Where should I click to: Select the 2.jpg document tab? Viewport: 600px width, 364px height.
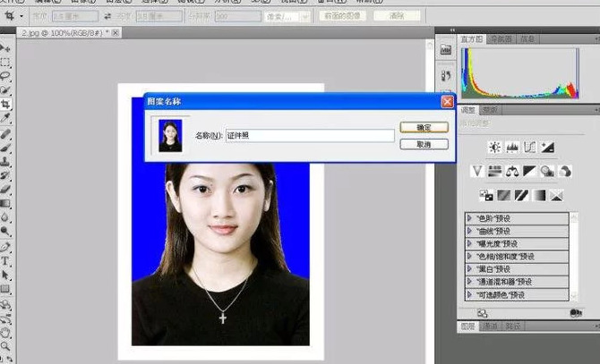(x=69, y=33)
